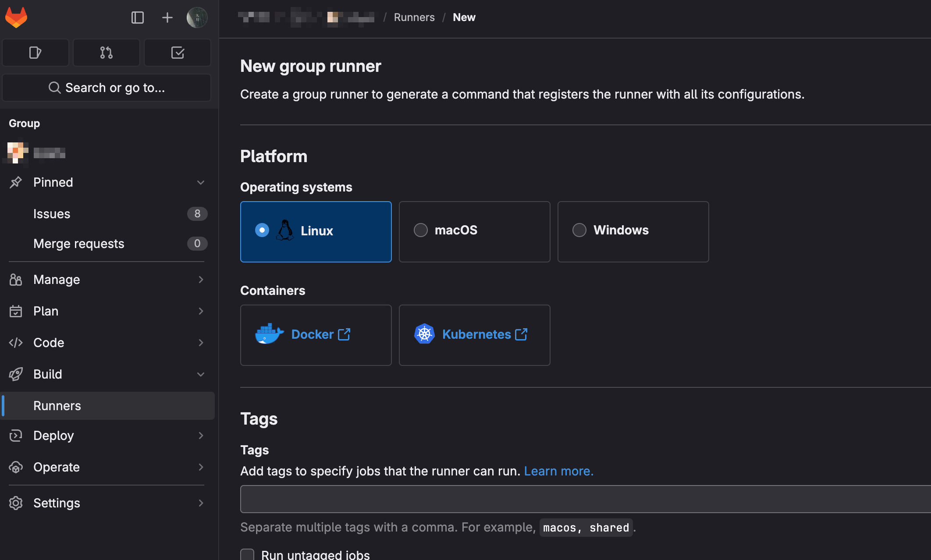The width and height of the screenshot is (931, 560).
Task: Enable Run untagged jobs
Action: pos(247,554)
